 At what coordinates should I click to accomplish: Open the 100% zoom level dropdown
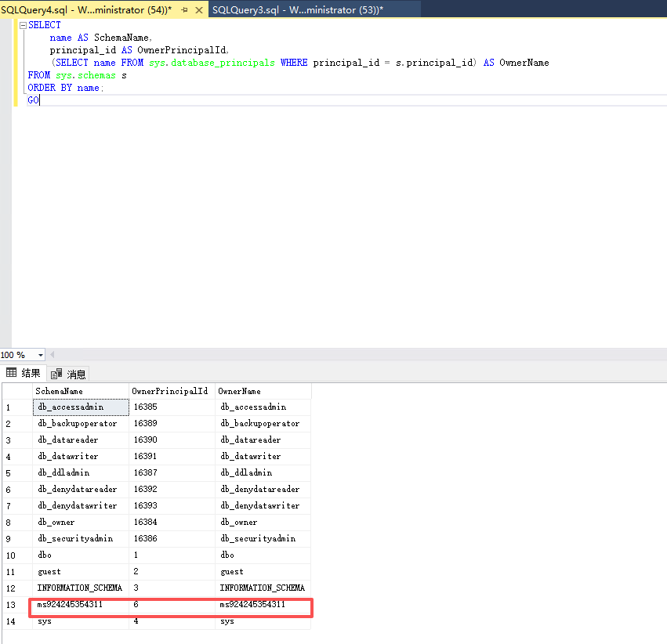[21, 355]
